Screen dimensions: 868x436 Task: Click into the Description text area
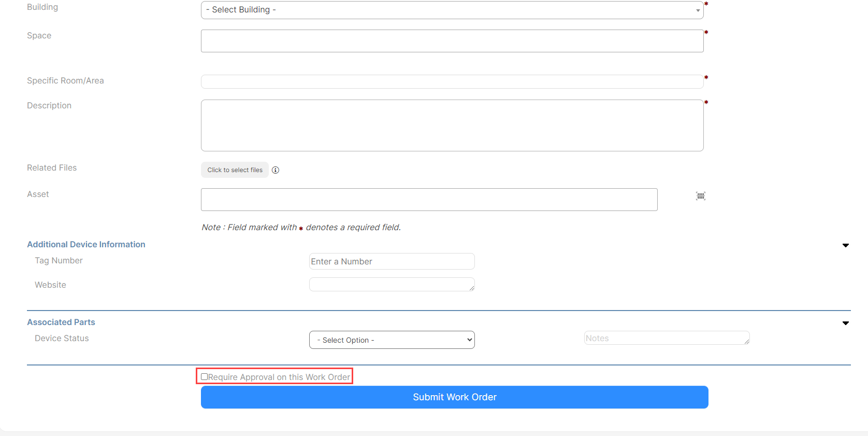pyautogui.click(x=452, y=125)
